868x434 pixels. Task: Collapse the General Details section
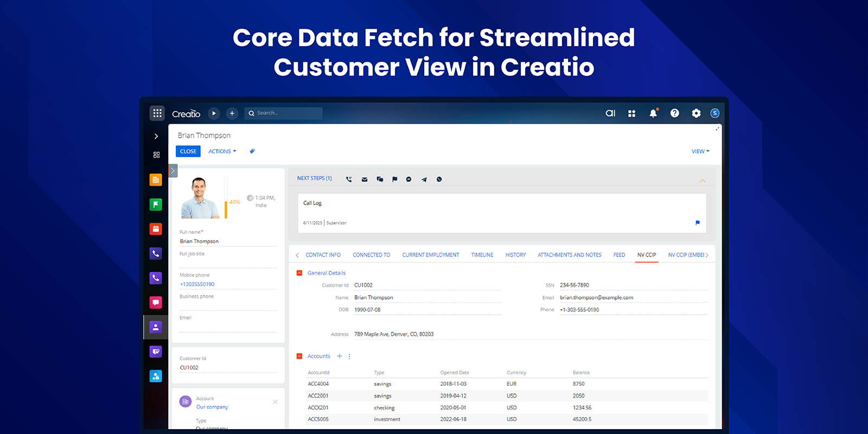pos(299,273)
